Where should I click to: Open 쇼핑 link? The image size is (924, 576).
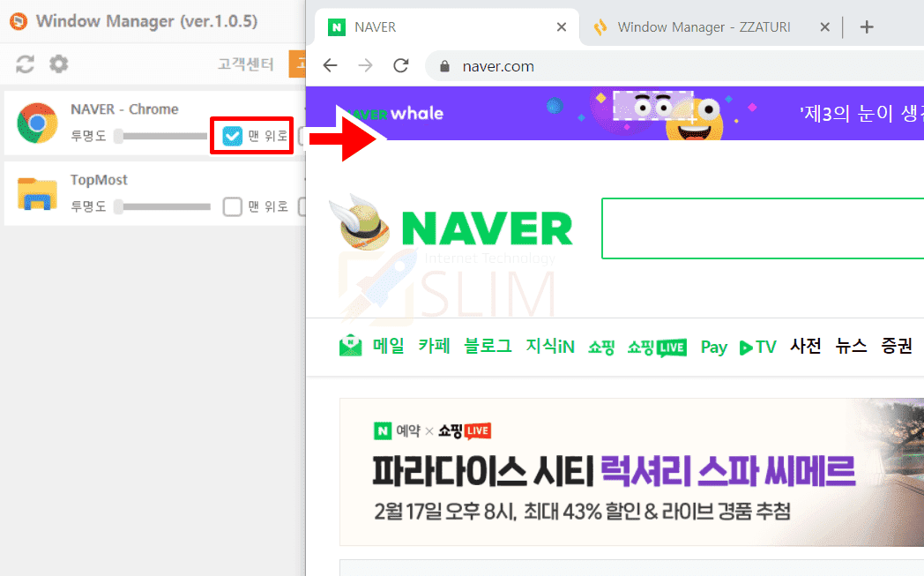(601, 348)
